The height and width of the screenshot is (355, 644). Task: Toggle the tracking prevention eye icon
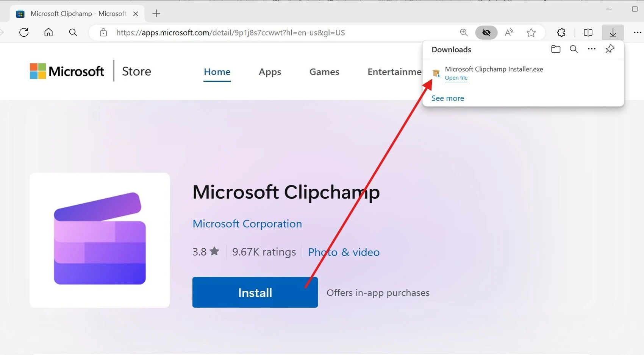[486, 33]
